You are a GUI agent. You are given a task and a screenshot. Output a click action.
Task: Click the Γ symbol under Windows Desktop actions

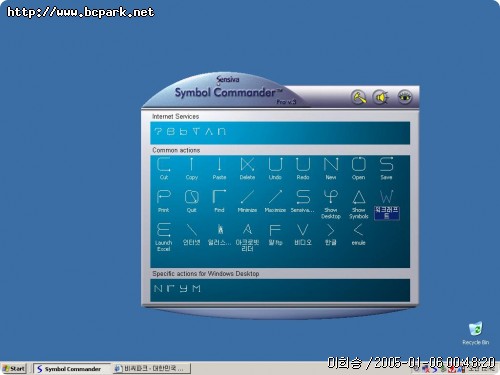171,289
